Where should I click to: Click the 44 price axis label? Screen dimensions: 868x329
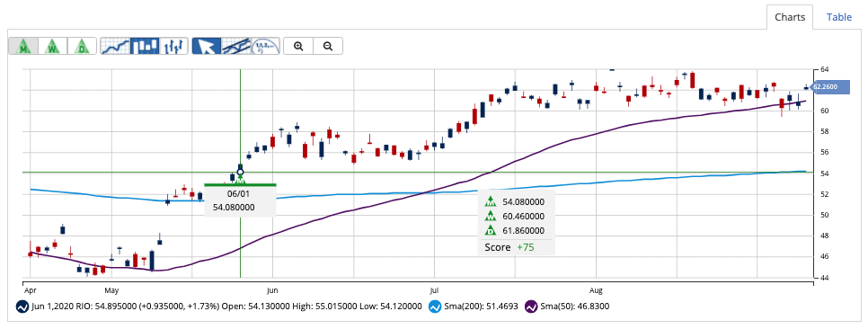[x=825, y=278]
